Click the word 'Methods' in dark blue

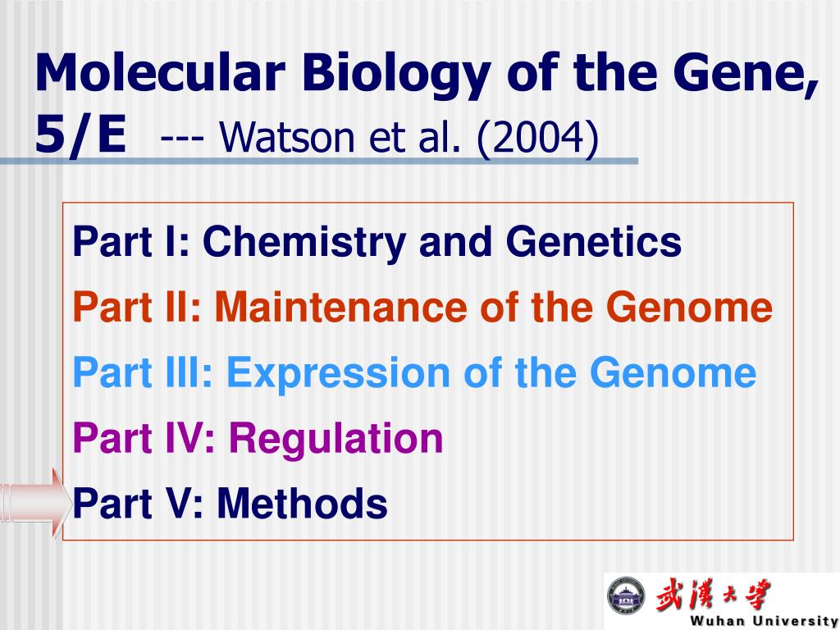tap(302, 503)
